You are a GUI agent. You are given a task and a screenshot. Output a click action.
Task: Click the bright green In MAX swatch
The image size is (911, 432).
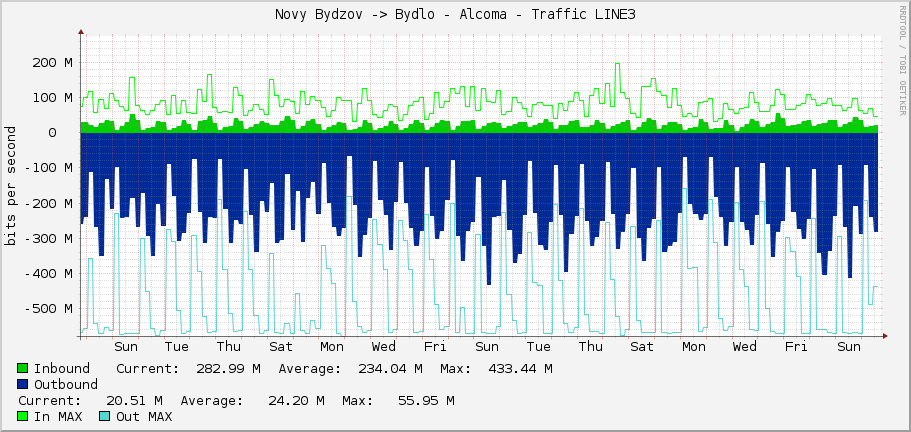tap(23, 416)
